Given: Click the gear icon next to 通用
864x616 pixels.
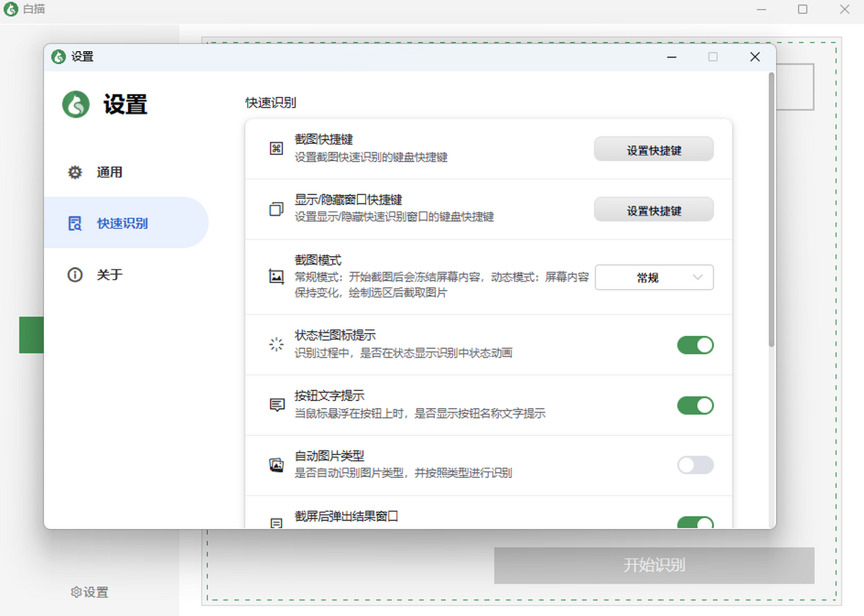Looking at the screenshot, I should pos(75,172).
